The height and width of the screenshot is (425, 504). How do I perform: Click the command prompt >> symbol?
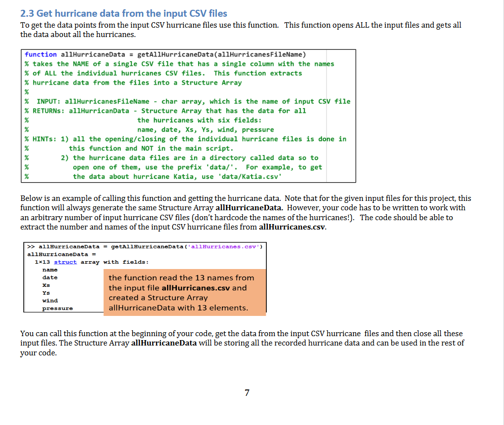pos(31,246)
